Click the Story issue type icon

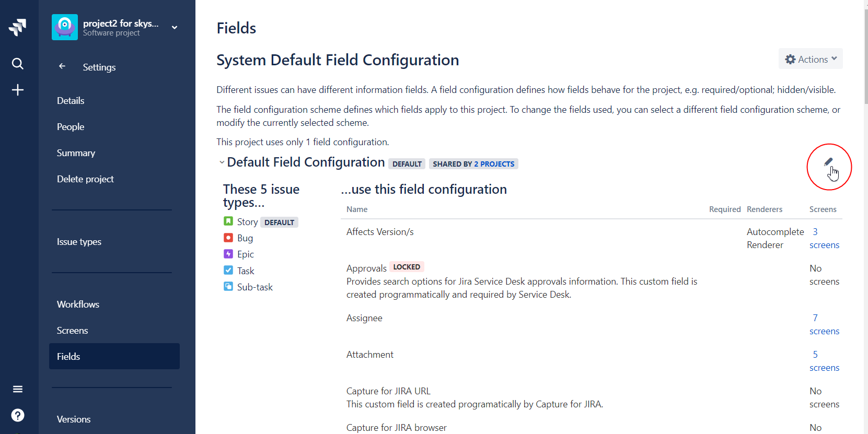pos(228,221)
